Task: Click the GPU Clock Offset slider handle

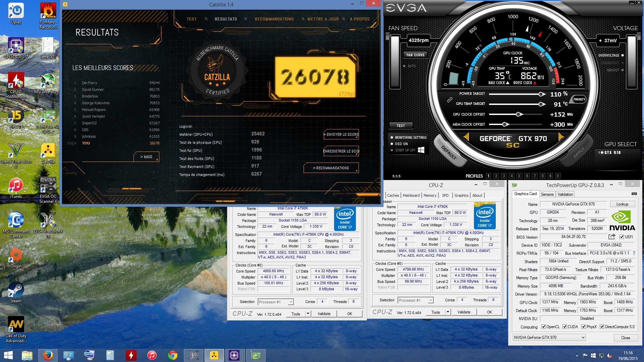Action: [x=519, y=114]
